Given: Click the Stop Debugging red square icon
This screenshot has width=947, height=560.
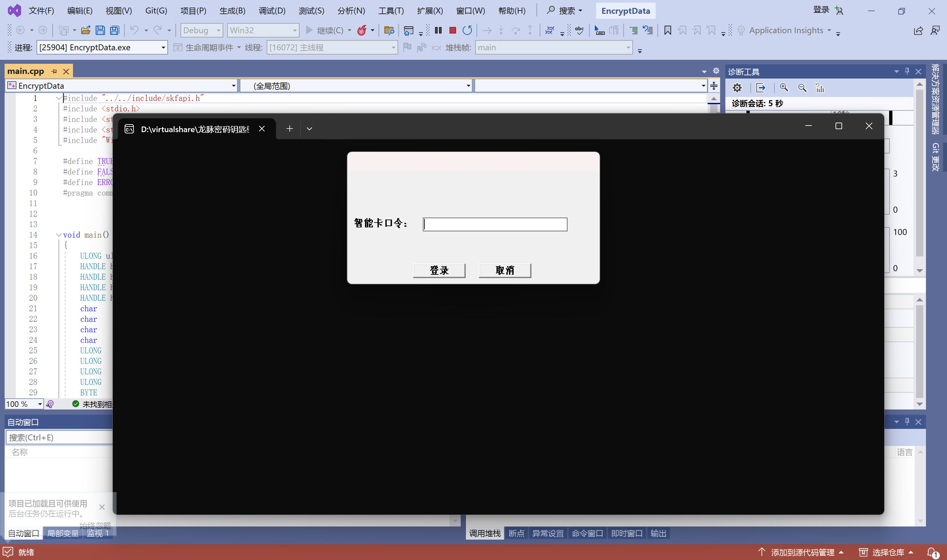Looking at the screenshot, I should (x=452, y=30).
